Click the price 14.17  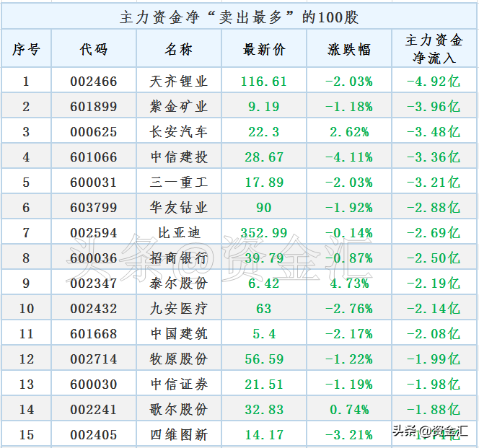(264, 435)
